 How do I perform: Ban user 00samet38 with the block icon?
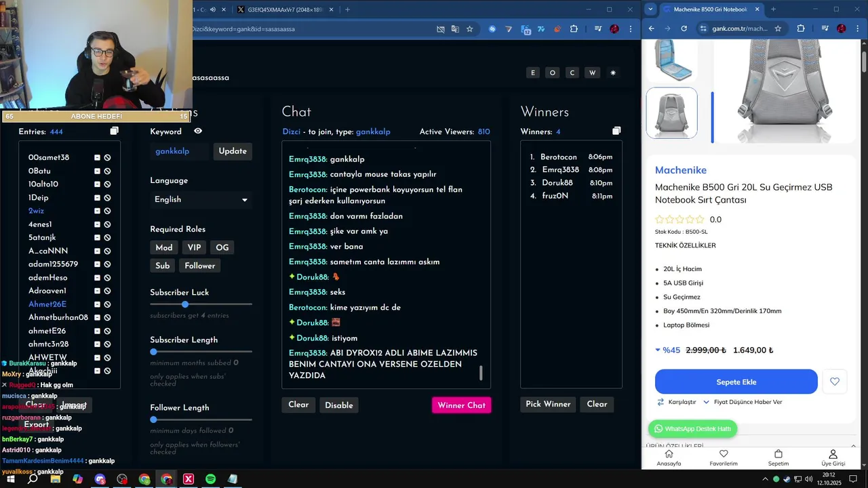pos(107,157)
